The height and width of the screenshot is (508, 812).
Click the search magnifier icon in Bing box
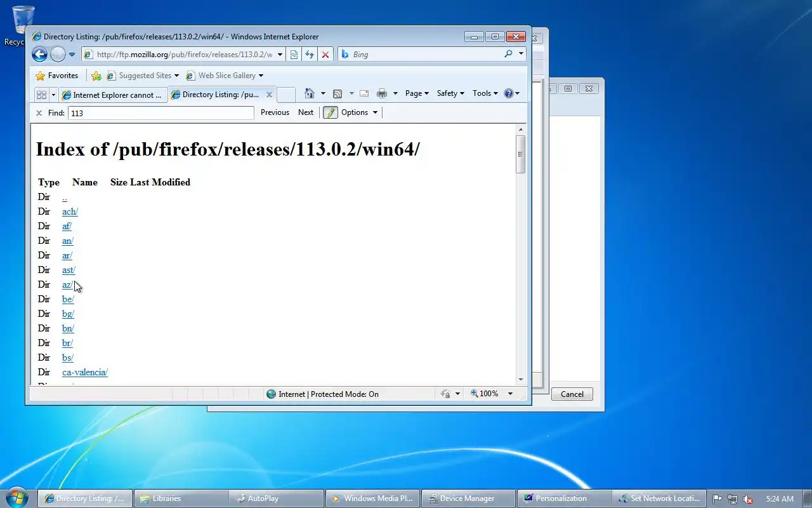click(x=508, y=54)
